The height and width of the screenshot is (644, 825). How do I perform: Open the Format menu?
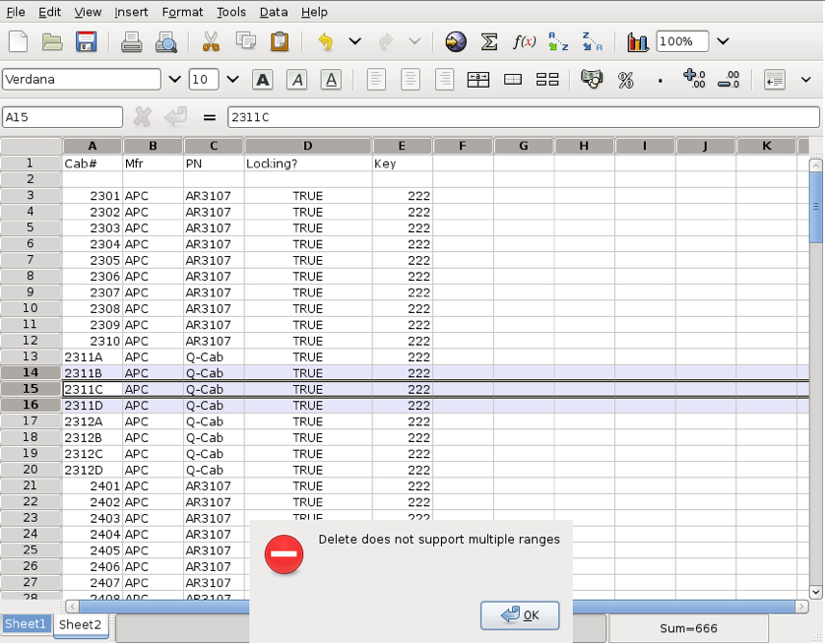182,12
